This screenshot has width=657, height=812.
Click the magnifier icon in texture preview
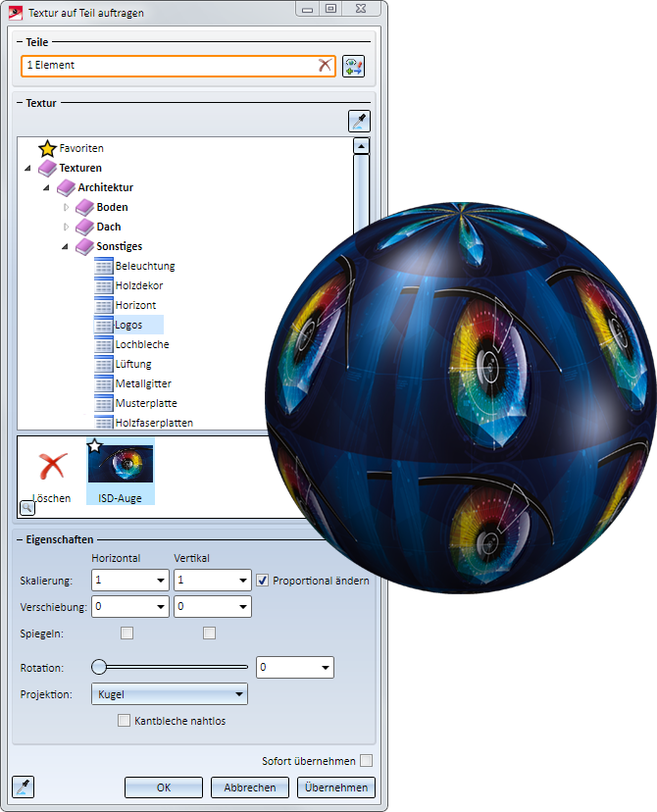click(x=26, y=508)
